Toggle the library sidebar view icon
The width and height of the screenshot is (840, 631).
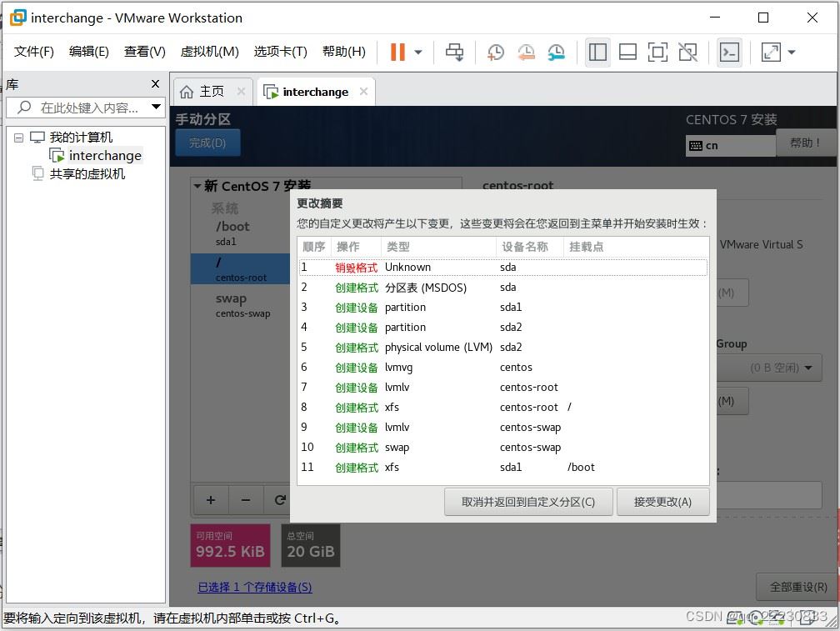(597, 52)
